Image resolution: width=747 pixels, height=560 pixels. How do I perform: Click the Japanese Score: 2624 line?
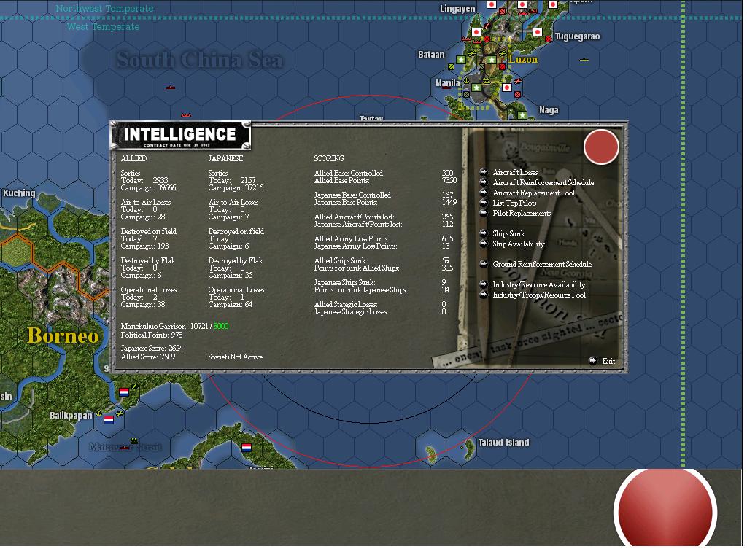tap(152, 348)
